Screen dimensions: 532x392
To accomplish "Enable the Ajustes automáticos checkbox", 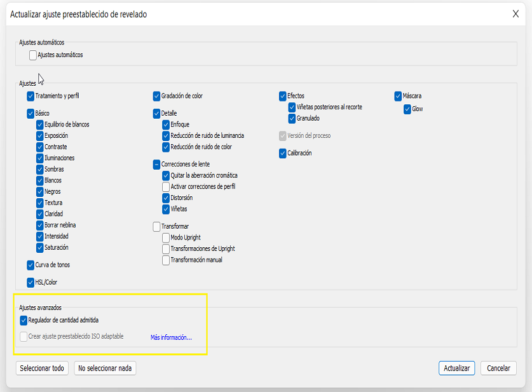I will point(33,55).
